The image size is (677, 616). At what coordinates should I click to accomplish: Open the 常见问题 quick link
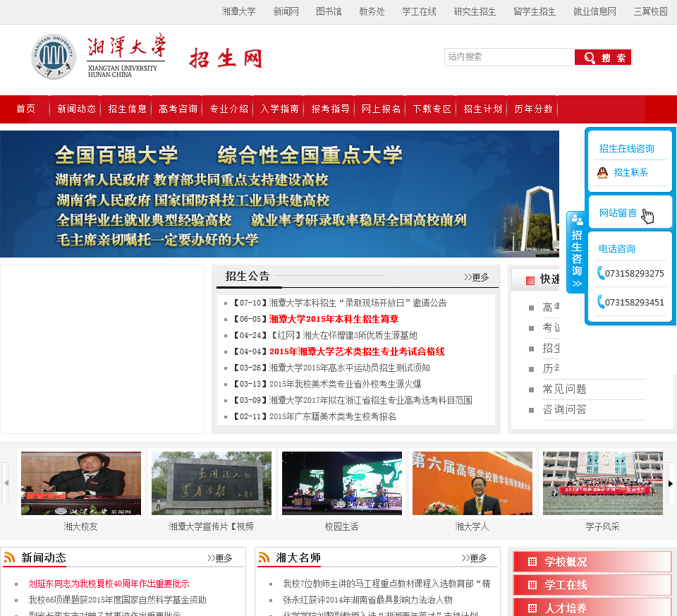(x=564, y=389)
